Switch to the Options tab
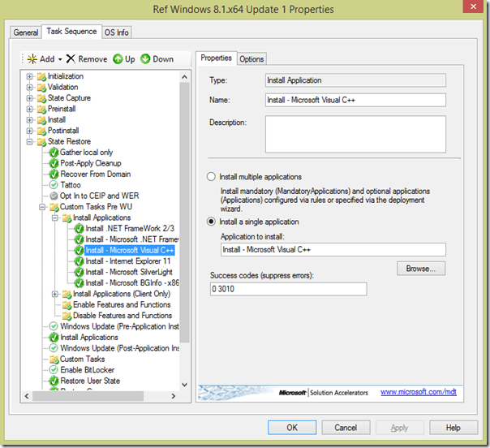This screenshot has height=448, width=490. tap(251, 58)
